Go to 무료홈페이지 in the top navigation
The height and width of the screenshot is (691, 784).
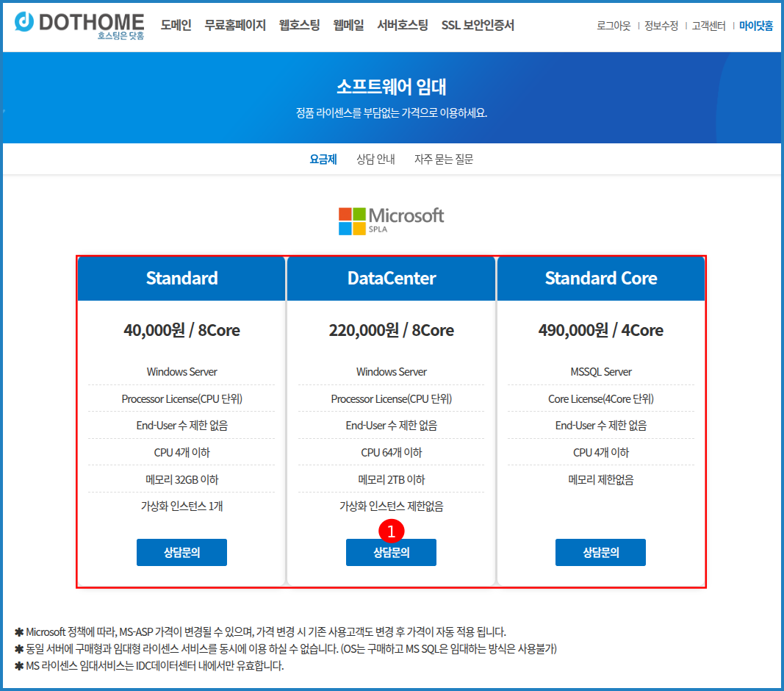coord(235,26)
